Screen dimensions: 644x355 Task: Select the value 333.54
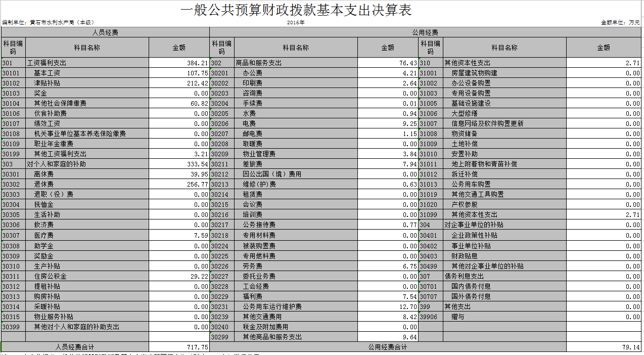[179, 164]
